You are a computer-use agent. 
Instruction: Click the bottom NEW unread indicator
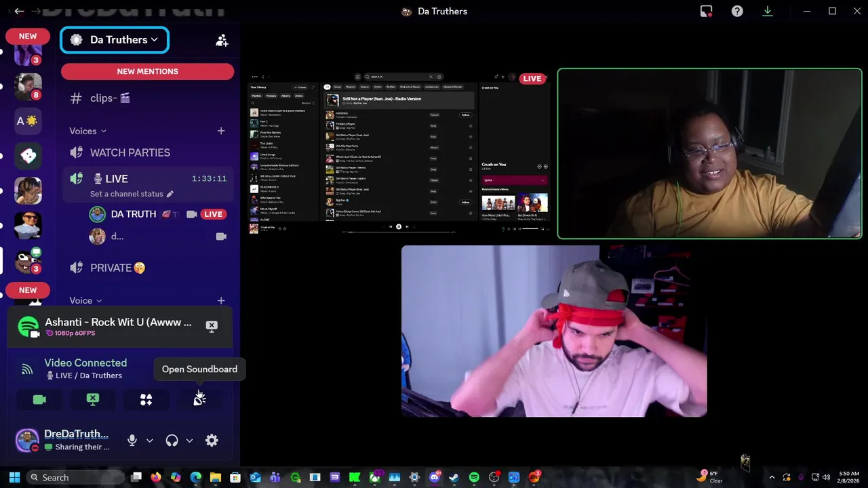[x=28, y=290]
